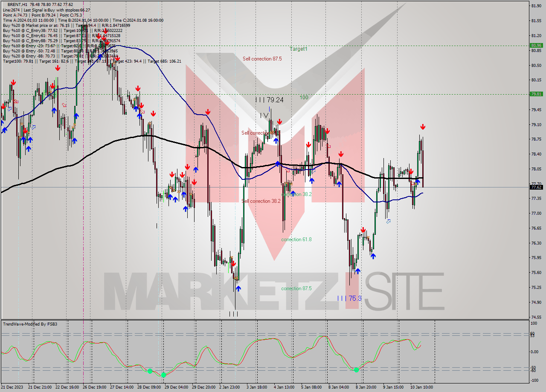Click the hollow blue arrow below the 9 Jan candles
Viewport: 546px width, 392px height.
(388, 221)
